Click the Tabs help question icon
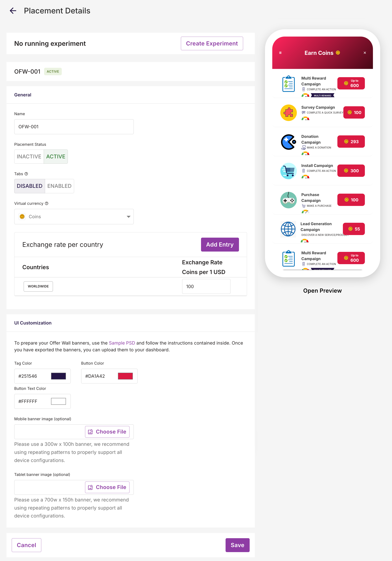Viewport: 392px width, 561px height. coord(26,174)
